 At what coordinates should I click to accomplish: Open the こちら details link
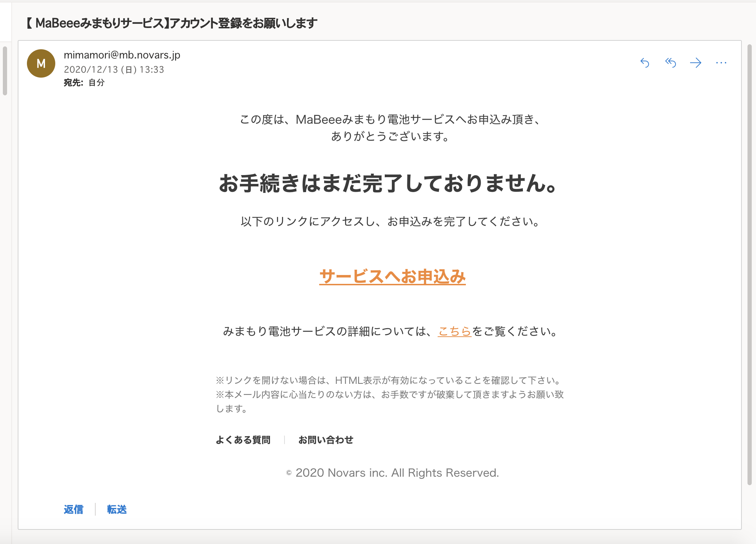pyautogui.click(x=455, y=331)
